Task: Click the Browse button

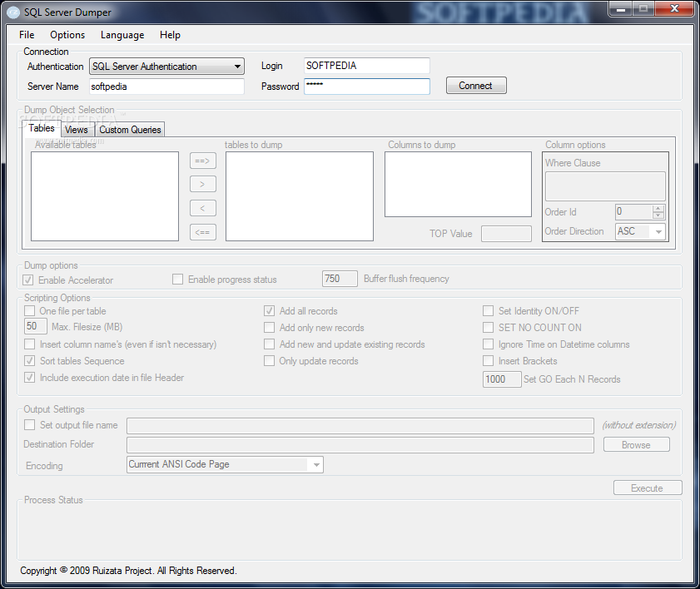Action: point(637,444)
